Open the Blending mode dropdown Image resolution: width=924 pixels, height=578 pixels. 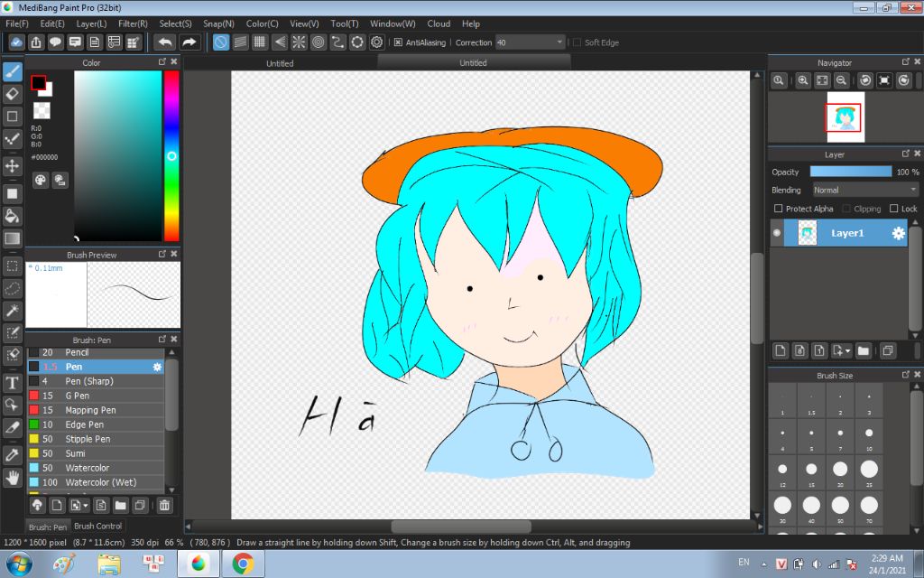click(x=865, y=190)
